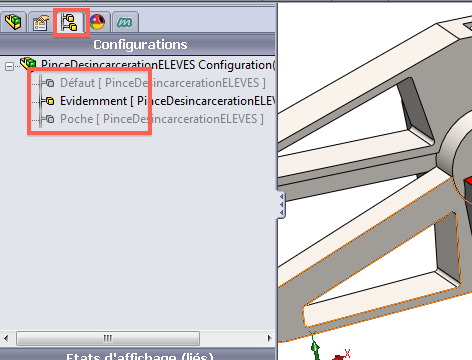
Task: Click the PinceDesincarcerationELEVES part icon
Action: pyautogui.click(x=28, y=63)
